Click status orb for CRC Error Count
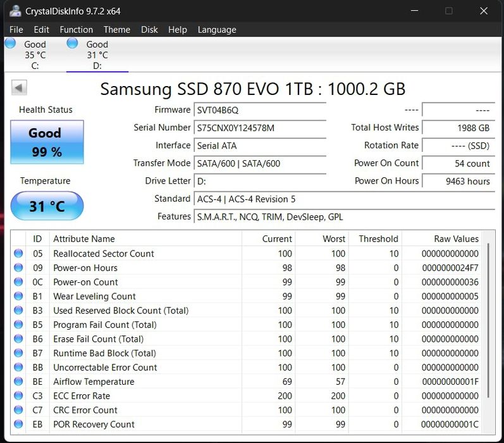 tap(18, 409)
